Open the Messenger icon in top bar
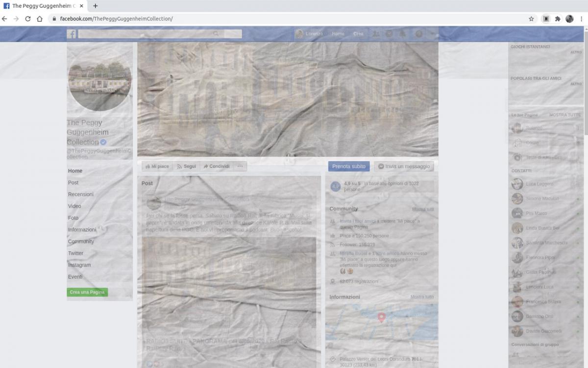588x368 pixels. tap(389, 34)
